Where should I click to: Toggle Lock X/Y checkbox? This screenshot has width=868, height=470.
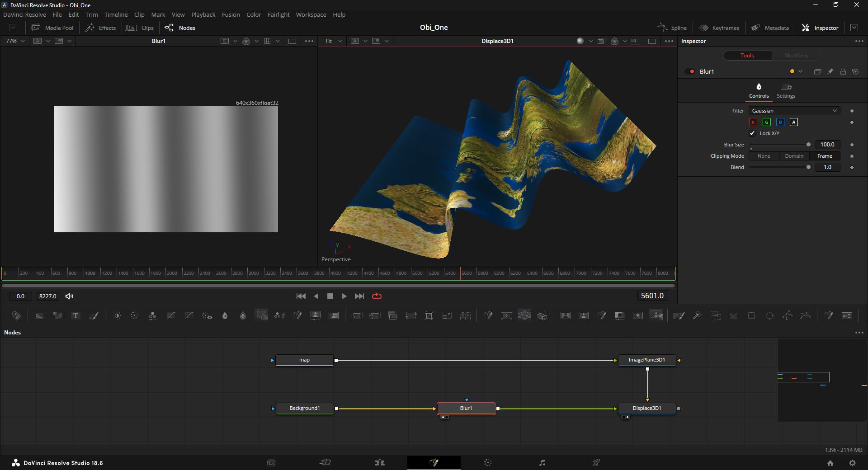point(752,133)
